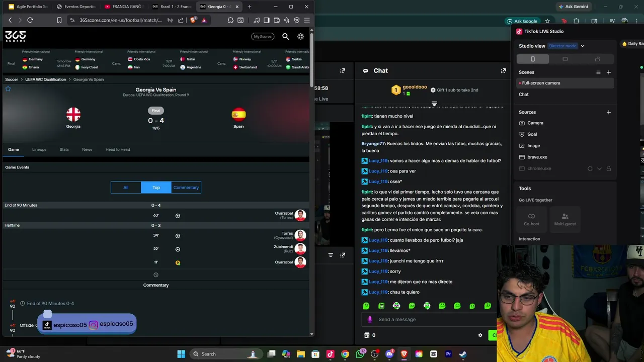The height and width of the screenshot is (362, 644).
Task: Click microphone icon in message box
Action: click(370, 319)
